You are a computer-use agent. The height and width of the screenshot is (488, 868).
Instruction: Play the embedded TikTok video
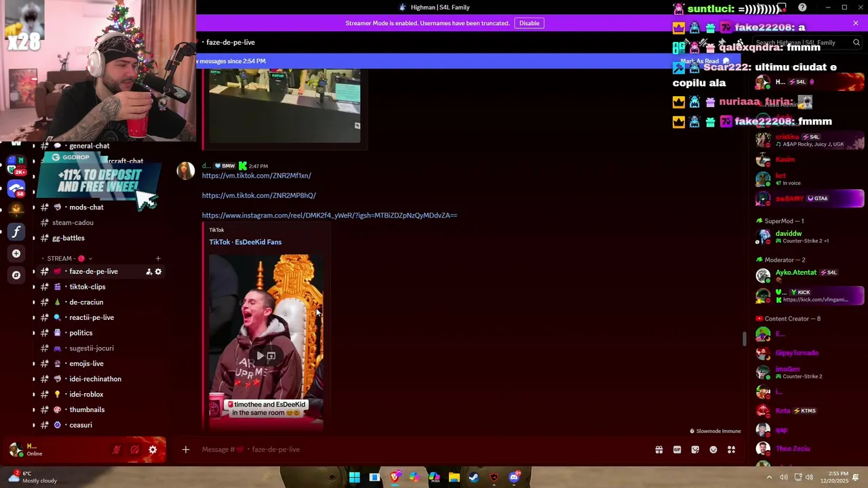pyautogui.click(x=260, y=356)
